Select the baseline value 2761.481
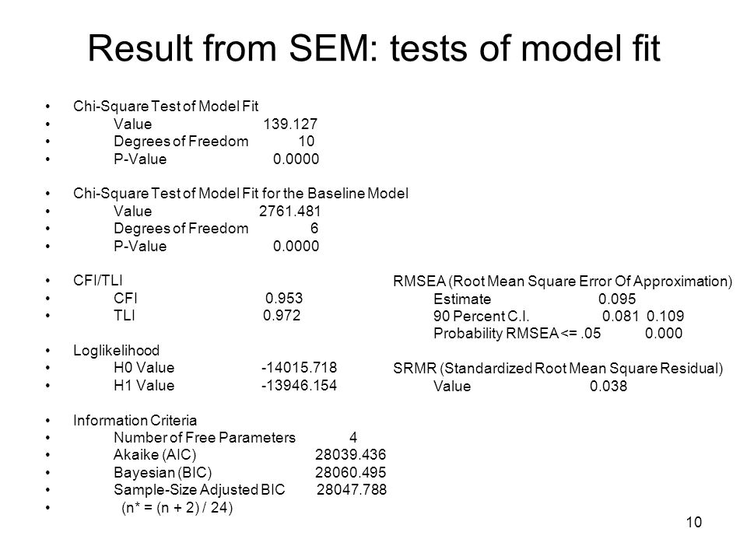 (289, 211)
